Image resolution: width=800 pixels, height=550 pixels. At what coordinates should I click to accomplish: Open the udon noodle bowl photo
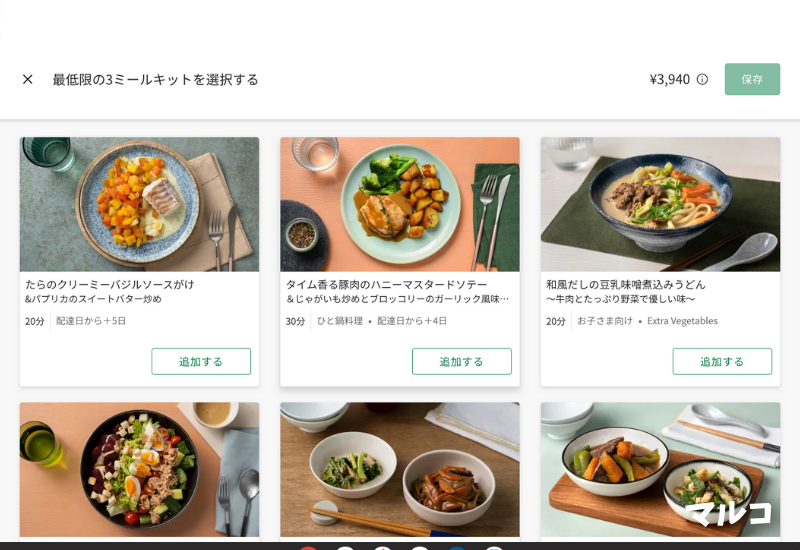coord(660,204)
